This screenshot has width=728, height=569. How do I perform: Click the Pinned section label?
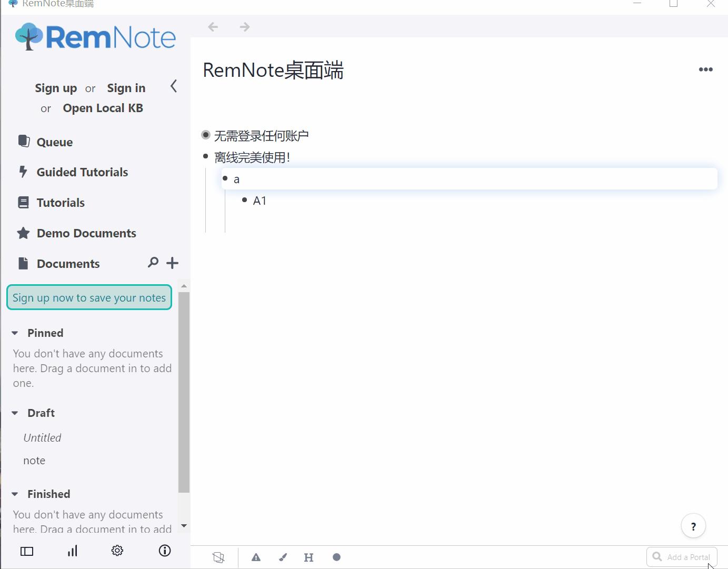coord(45,333)
